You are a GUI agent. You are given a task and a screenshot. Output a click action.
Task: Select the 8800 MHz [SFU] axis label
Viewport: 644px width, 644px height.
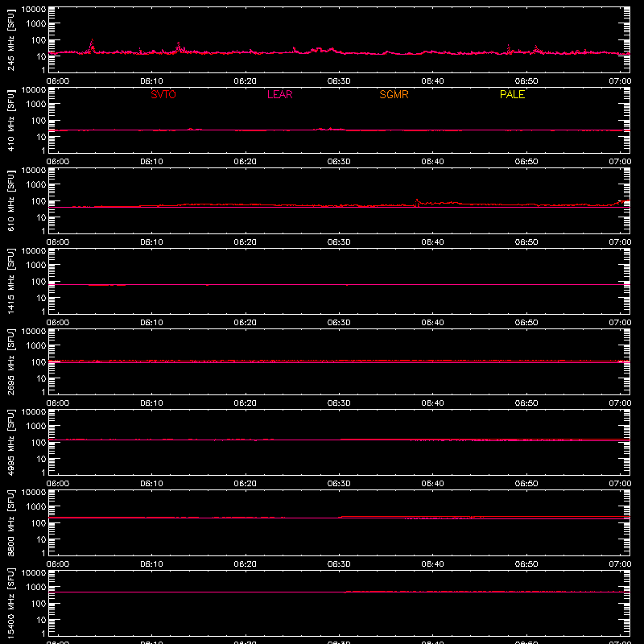pyautogui.click(x=11, y=522)
